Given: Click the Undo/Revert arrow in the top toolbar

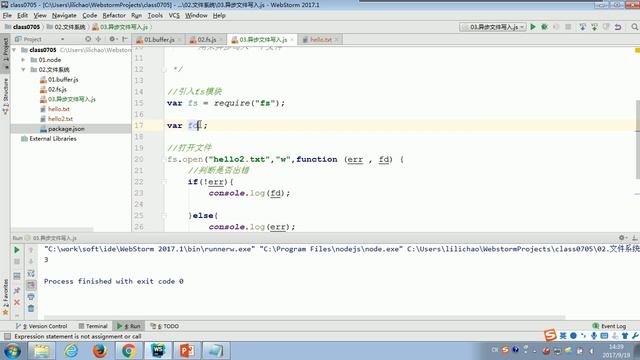Looking at the screenshot, I should (618, 27).
